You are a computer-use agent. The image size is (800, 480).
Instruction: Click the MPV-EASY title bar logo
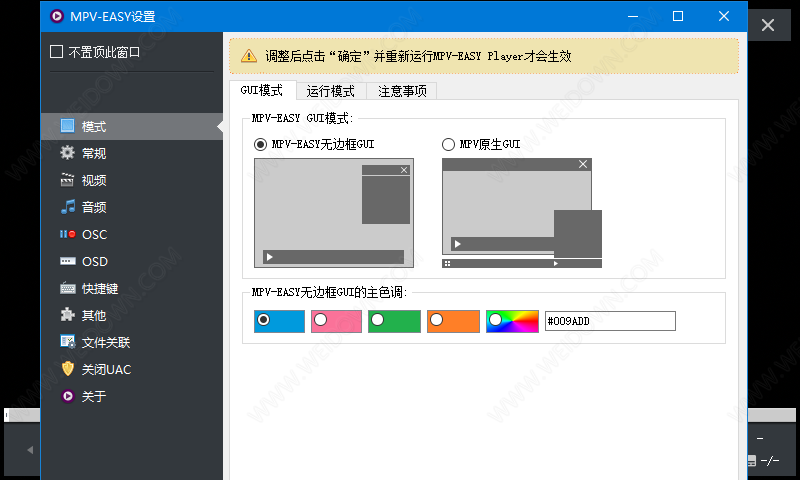point(57,16)
